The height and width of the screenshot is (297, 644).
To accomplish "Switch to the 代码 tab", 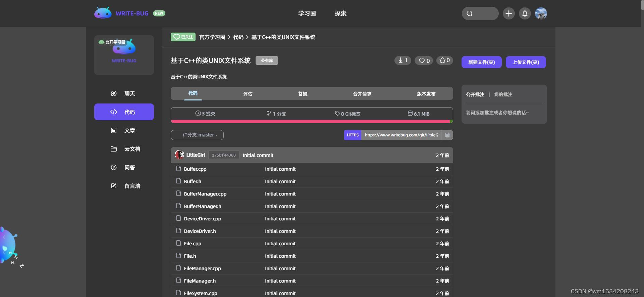I will [x=193, y=93].
